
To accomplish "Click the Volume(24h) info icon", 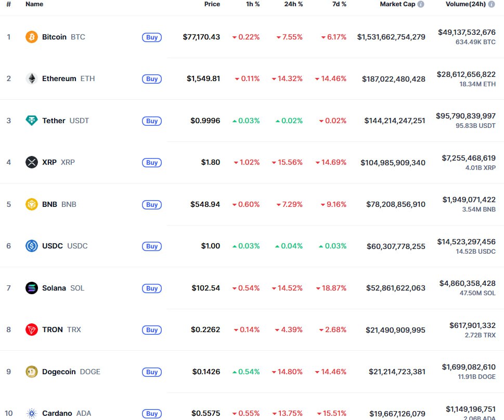I will 492,4.
